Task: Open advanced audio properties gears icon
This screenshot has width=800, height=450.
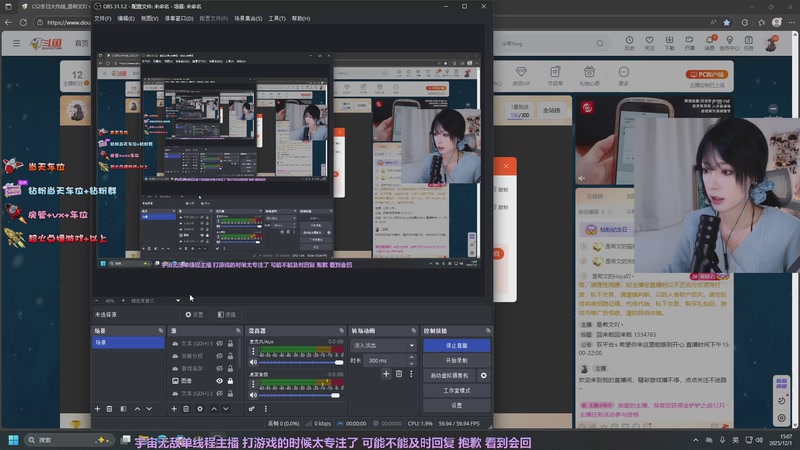Action: [252, 409]
